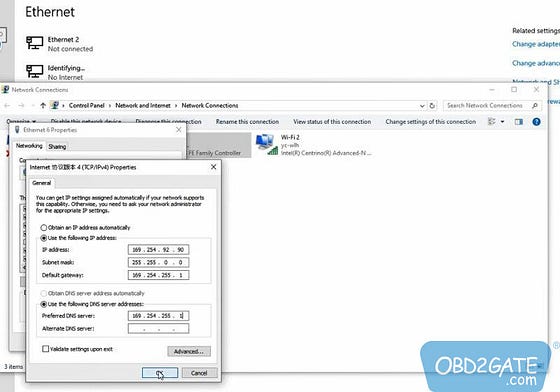This screenshot has width=560, height=392.
Task: Select 'Obtain an IP address automatically' radio button
Action: point(44,227)
